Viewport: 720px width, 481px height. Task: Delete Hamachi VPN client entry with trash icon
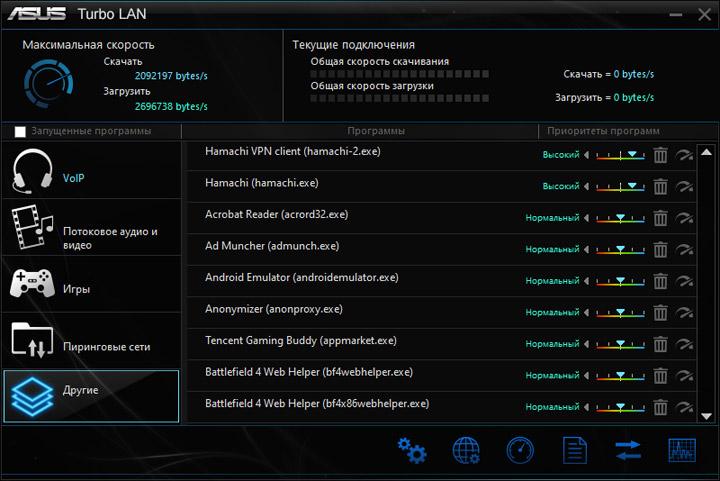660,155
